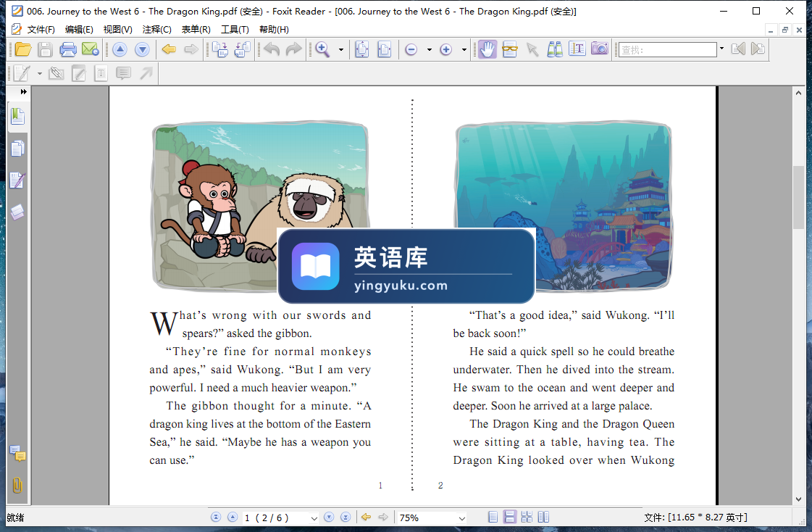Open the 75% zoom level dropdown
812x532 pixels.
tap(462, 518)
